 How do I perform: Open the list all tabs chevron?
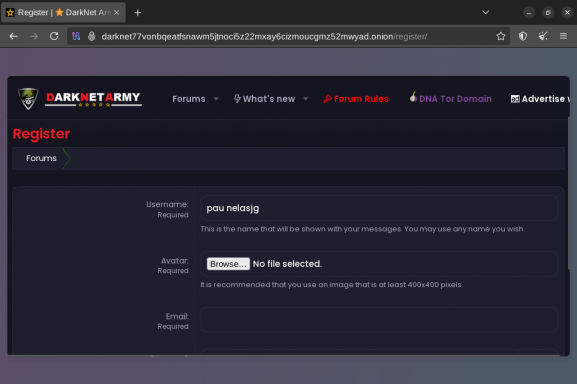point(486,13)
